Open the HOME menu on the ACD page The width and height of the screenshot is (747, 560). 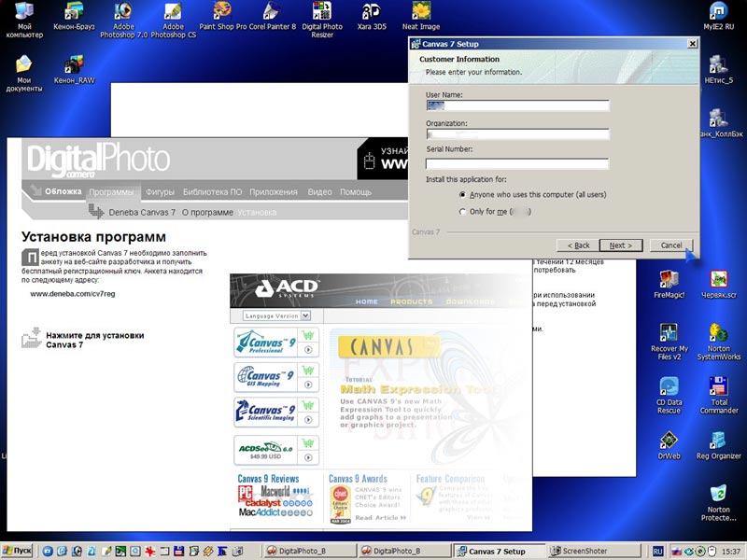pyautogui.click(x=366, y=301)
